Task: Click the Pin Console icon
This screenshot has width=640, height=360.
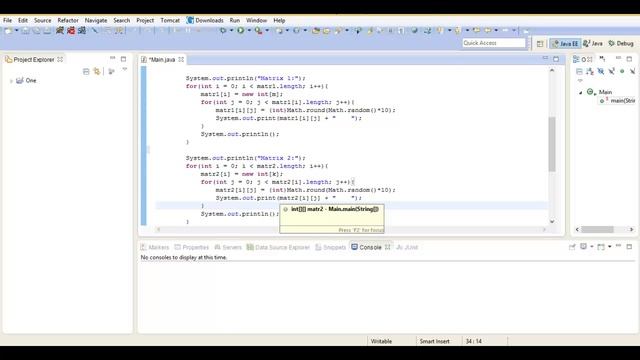Action: pos(572,247)
